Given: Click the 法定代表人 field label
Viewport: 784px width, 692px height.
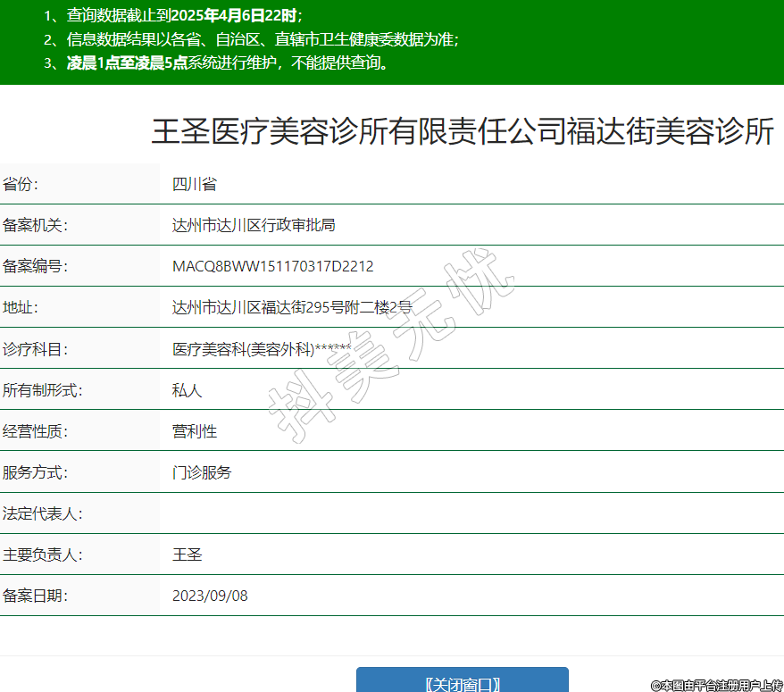Looking at the screenshot, I should (43, 513).
